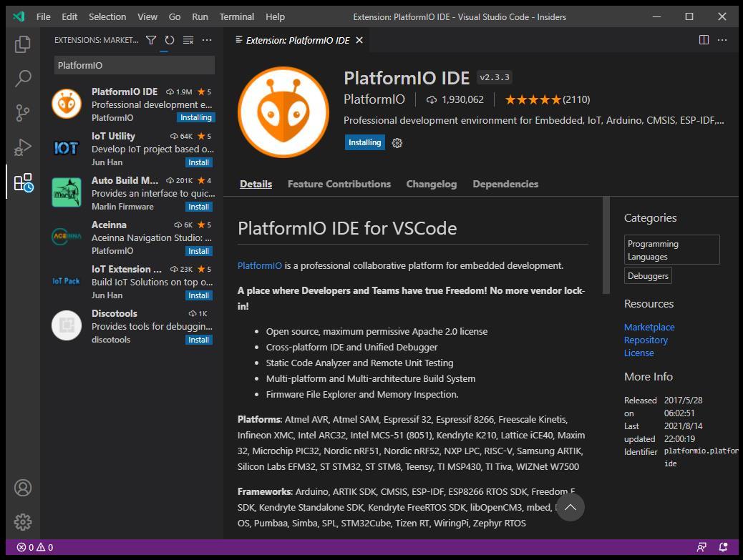Open the Run and Debug view
The width and height of the screenshot is (743, 560).
(x=23, y=147)
